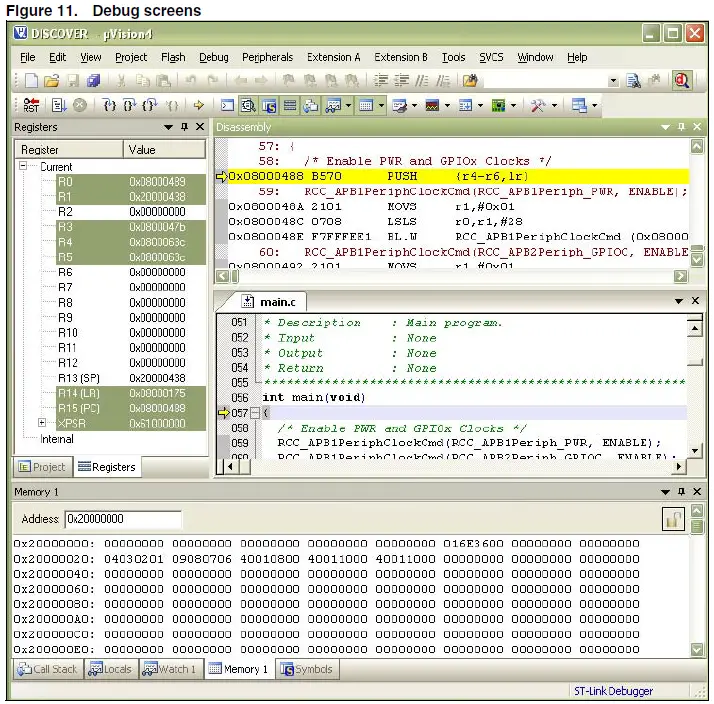Image resolution: width=714 pixels, height=704 pixels.
Task: Open the Debug Restore Views icon
Action: tap(579, 105)
